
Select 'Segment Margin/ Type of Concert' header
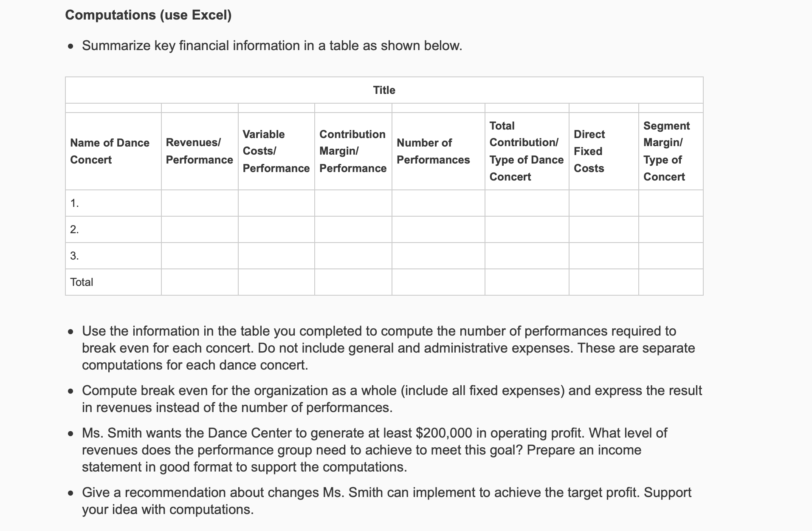(x=671, y=151)
